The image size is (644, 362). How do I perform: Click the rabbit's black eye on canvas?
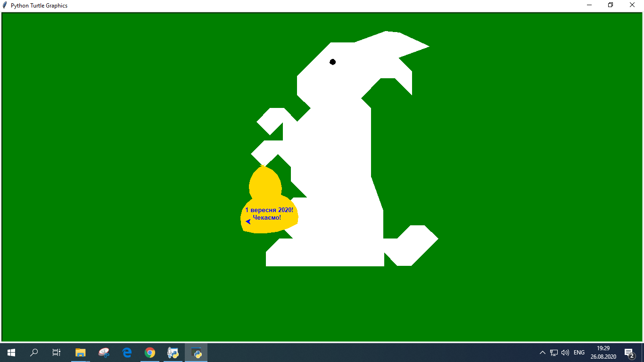[x=332, y=62]
